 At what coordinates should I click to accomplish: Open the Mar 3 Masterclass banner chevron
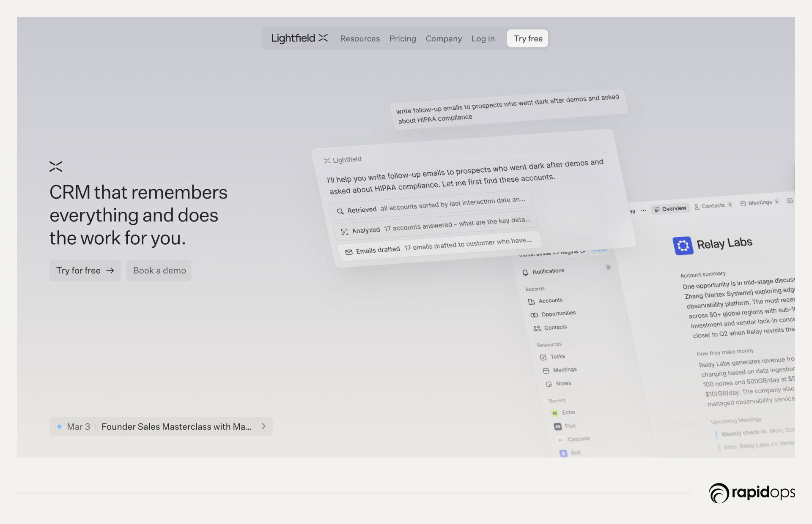tap(263, 426)
